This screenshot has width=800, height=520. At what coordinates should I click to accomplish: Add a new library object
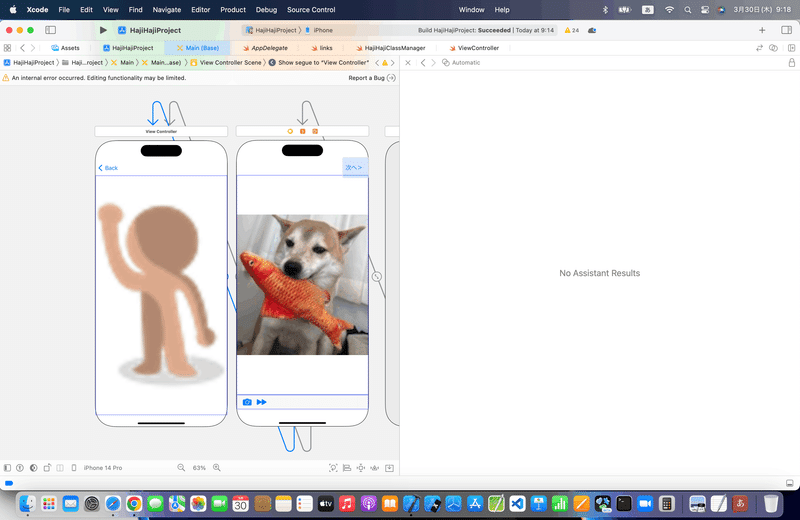coord(762,30)
